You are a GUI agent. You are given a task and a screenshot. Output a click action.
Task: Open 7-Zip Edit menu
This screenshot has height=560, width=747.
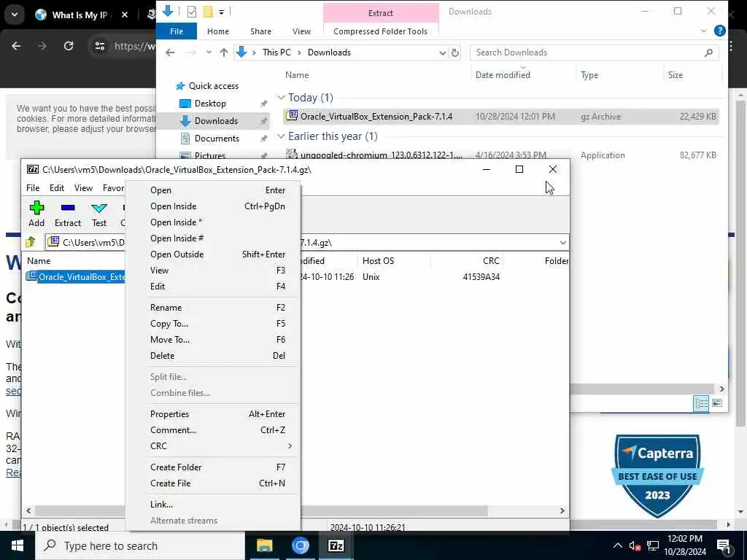(x=57, y=188)
